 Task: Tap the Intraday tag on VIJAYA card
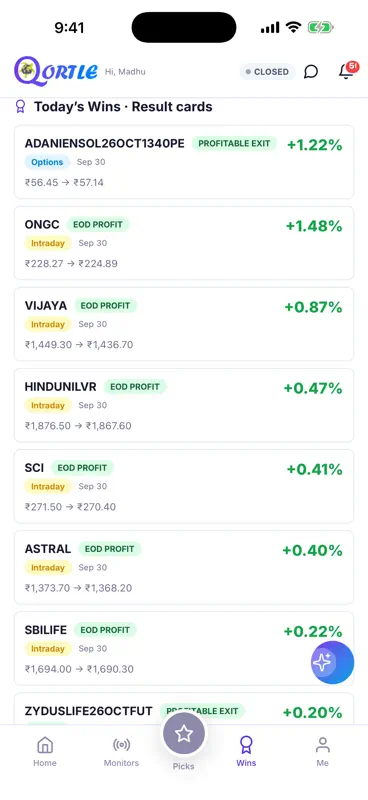tap(48, 324)
